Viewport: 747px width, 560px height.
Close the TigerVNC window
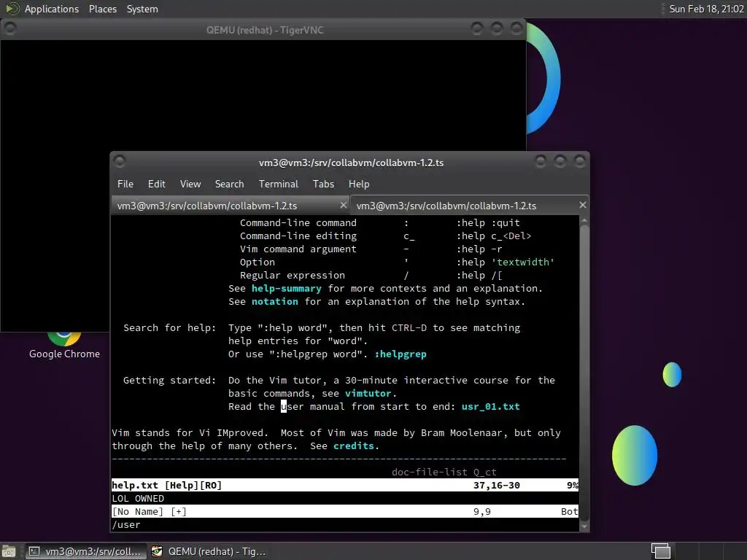point(516,28)
